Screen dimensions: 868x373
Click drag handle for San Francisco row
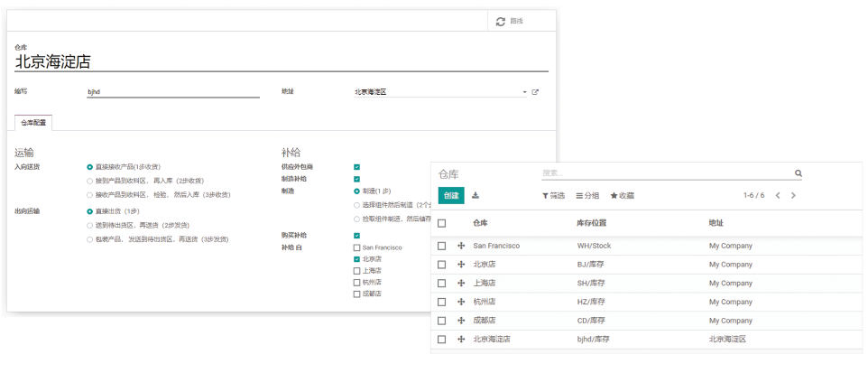461,246
